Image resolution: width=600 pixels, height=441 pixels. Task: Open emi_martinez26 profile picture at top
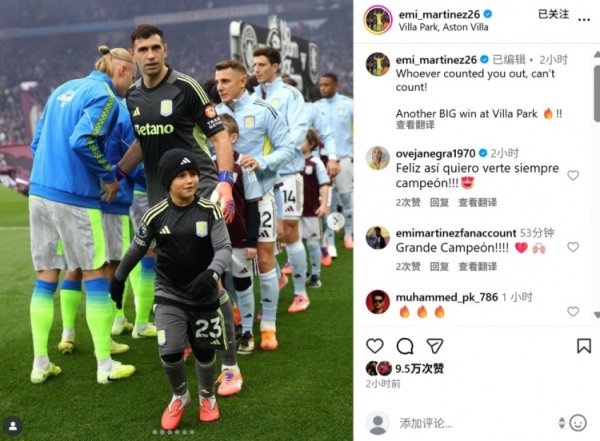pos(378,20)
